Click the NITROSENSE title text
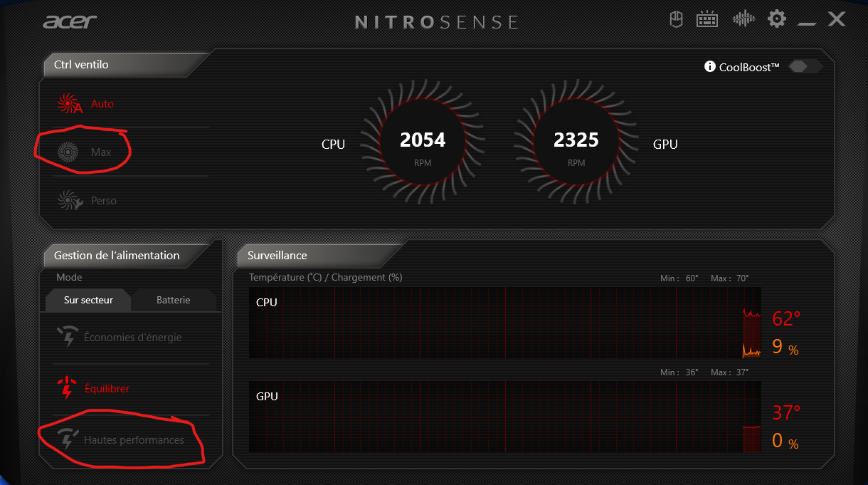 click(x=437, y=21)
